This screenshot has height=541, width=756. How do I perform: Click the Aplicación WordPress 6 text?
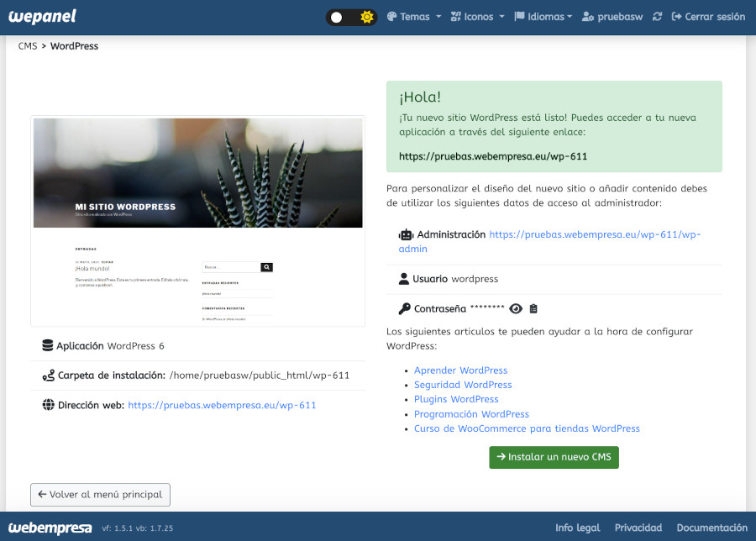click(110, 346)
